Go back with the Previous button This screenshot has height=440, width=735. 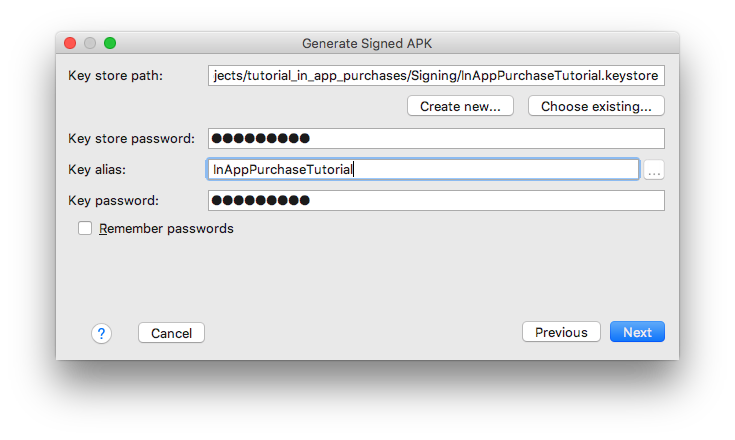click(x=561, y=332)
